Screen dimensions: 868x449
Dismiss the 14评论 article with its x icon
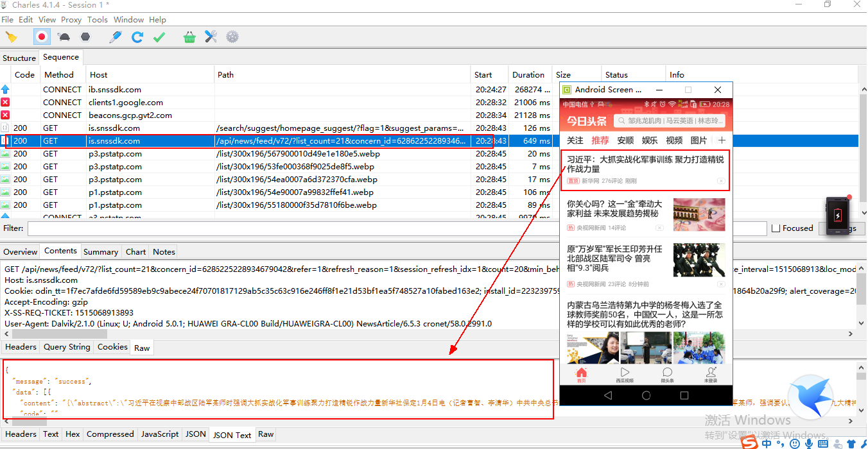click(x=659, y=228)
